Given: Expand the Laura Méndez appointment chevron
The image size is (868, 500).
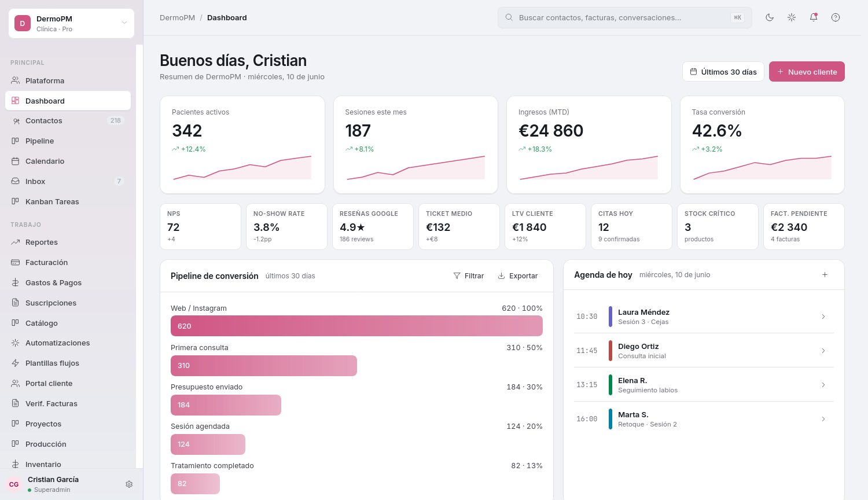Looking at the screenshot, I should [823, 317].
